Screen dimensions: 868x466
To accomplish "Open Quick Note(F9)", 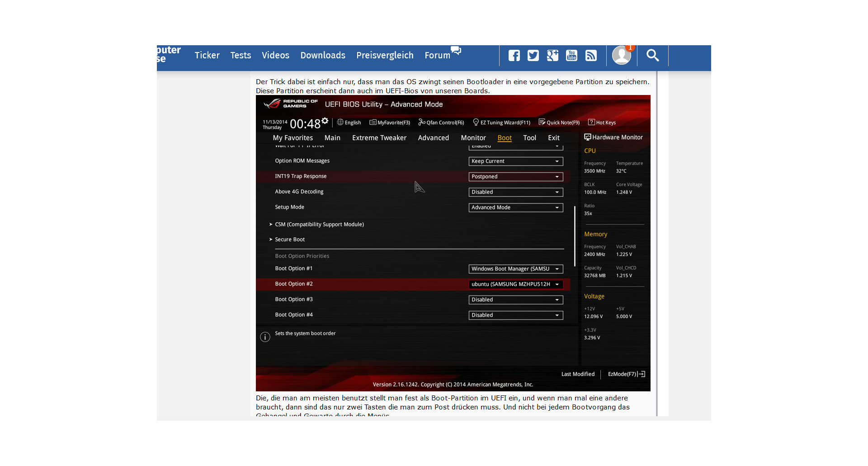I will 559,123.
